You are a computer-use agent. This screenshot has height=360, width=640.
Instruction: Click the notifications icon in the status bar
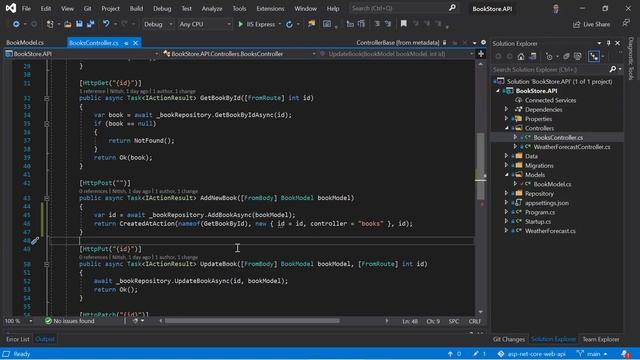pos(625,354)
